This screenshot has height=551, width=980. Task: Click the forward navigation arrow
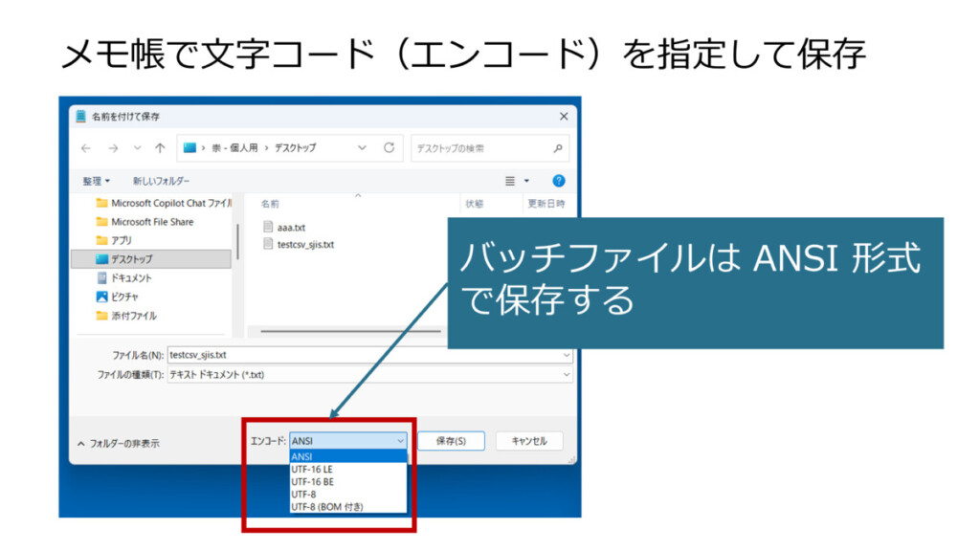[x=113, y=148]
